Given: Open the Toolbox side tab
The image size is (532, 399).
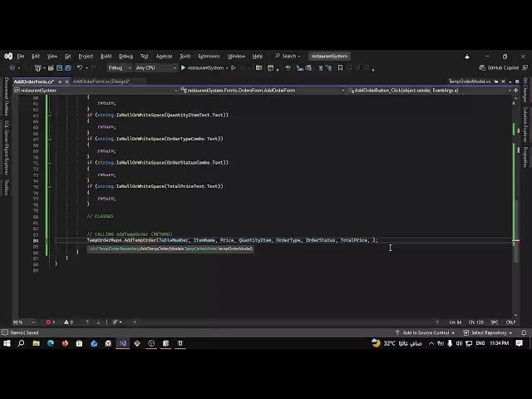Looking at the screenshot, I should 6,187.
